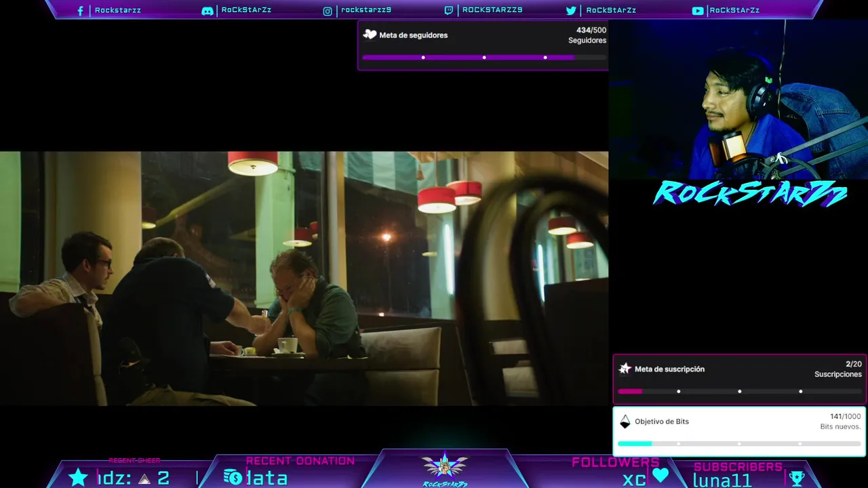Image resolution: width=868 pixels, height=488 pixels.
Task: Click the RECENT DONATION heading
Action: pyautogui.click(x=300, y=461)
